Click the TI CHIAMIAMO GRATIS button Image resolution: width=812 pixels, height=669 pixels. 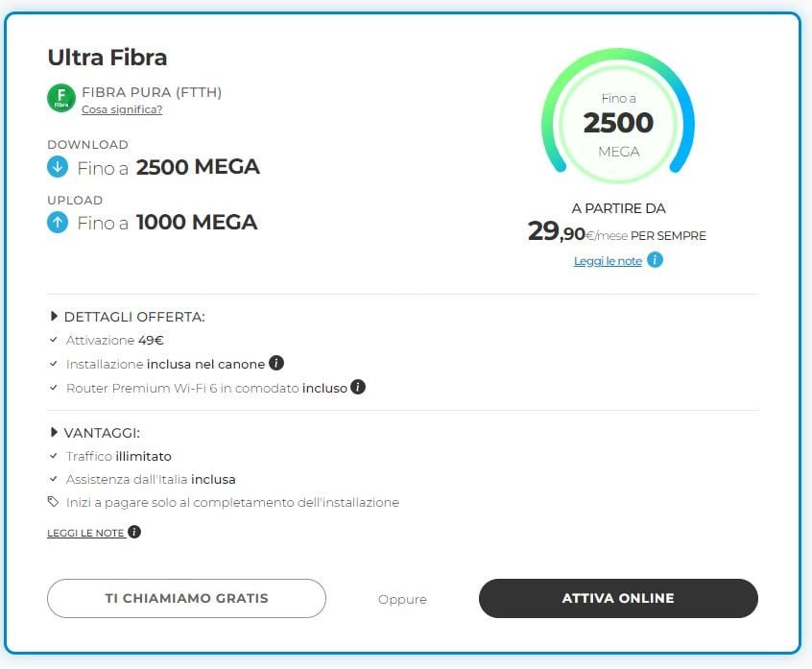[x=186, y=598]
